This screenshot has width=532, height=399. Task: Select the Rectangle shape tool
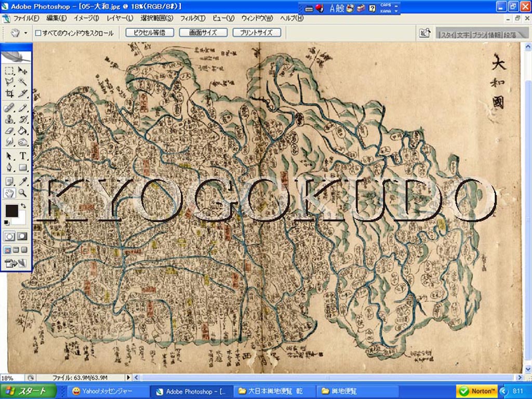22,167
